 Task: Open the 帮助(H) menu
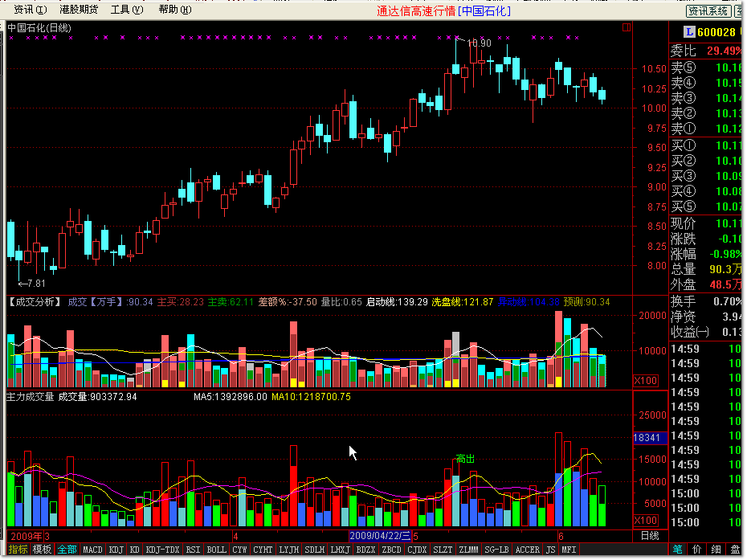click(175, 10)
